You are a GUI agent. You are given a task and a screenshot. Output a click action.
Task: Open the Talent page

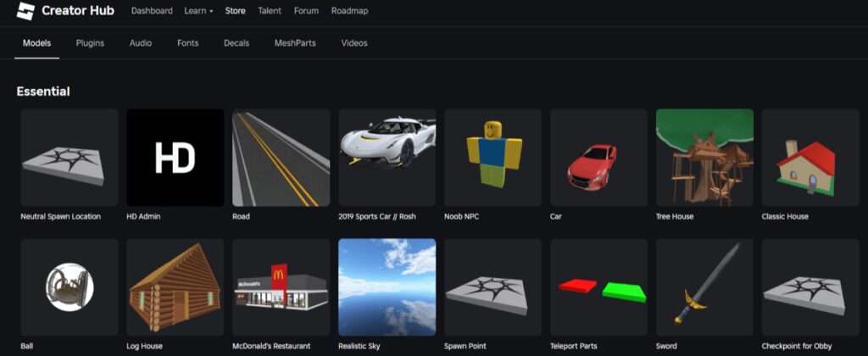[x=270, y=10]
